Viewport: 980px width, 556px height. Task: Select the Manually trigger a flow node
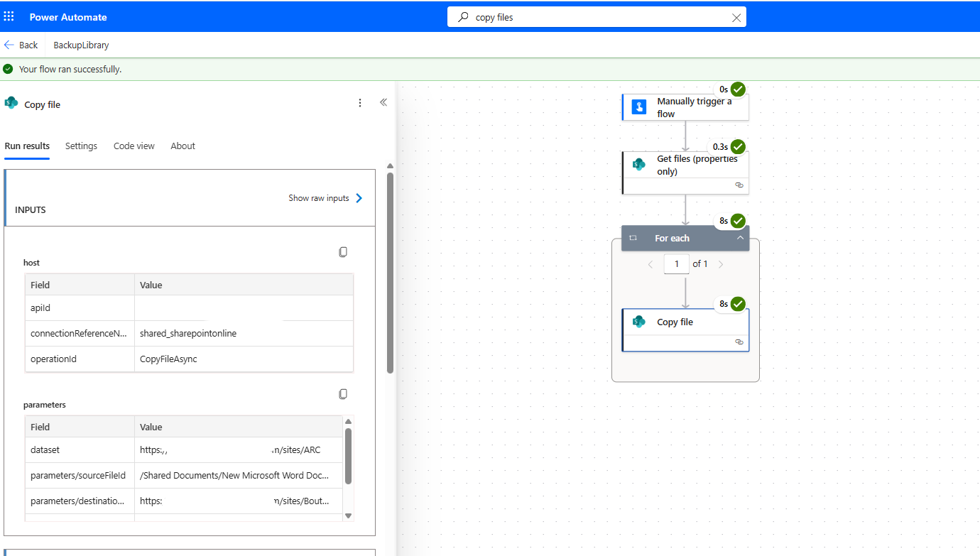click(x=685, y=107)
